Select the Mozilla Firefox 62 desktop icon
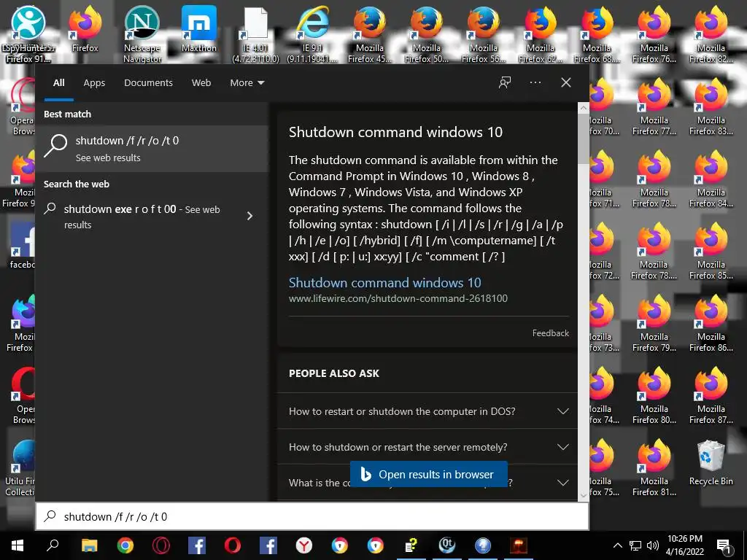Image resolution: width=747 pixels, height=560 pixels. 541,35
